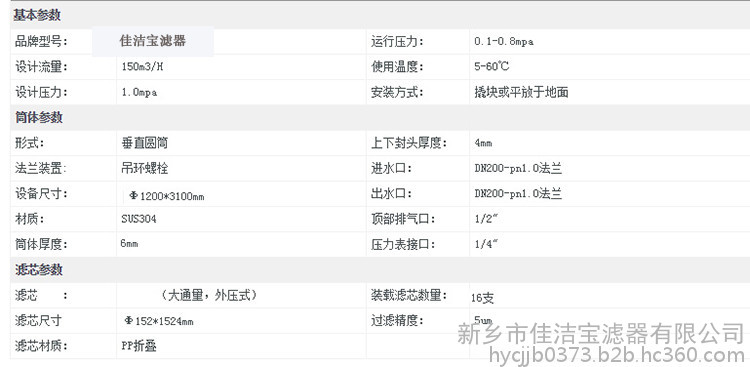Click the 150m3/H design flow value

tap(143, 67)
